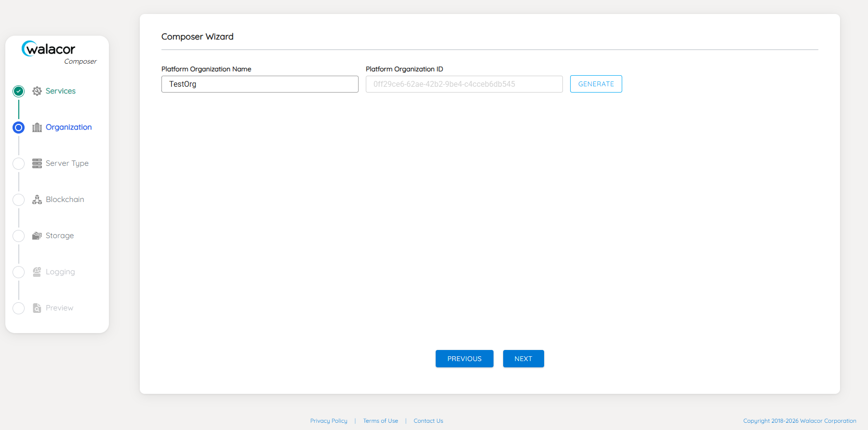Select the completed Services step circle
This screenshot has height=430, width=868.
click(19, 91)
